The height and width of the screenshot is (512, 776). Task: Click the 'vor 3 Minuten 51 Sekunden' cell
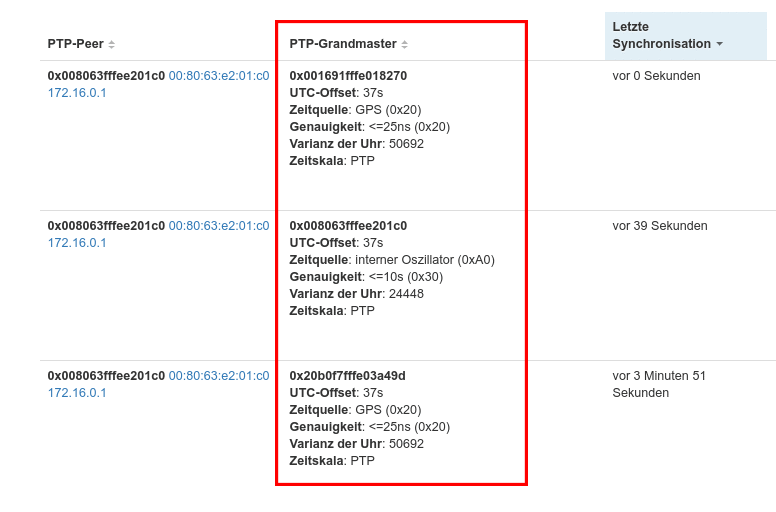tap(659, 384)
